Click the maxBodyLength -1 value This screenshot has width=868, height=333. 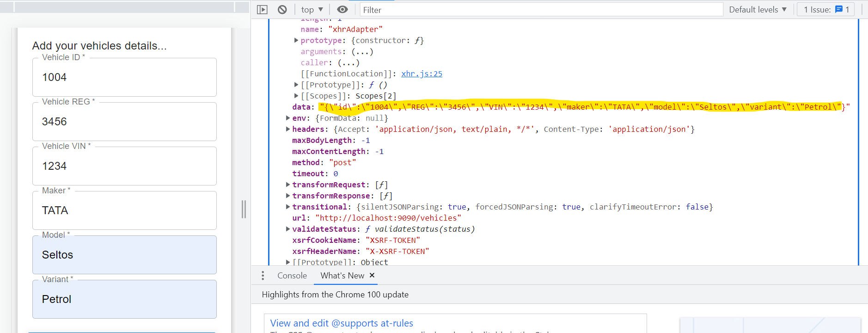tap(366, 141)
